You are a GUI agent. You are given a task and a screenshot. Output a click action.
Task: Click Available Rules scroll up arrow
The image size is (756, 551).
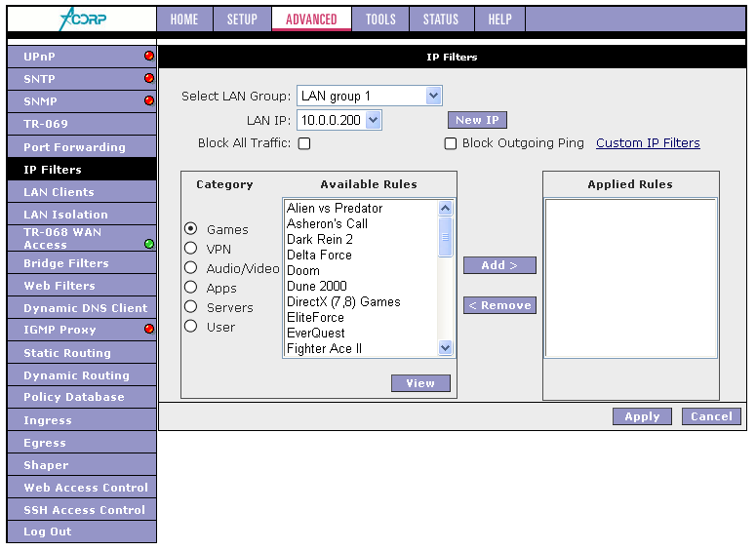coord(445,209)
